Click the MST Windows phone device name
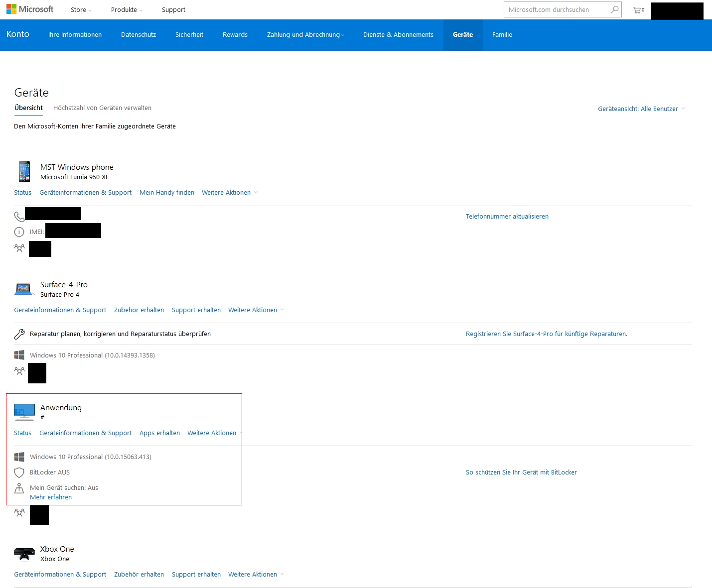This screenshot has width=712, height=588. (x=77, y=167)
